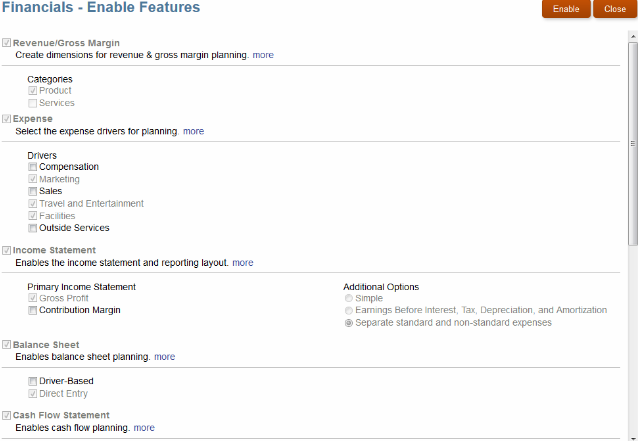The height and width of the screenshot is (441, 638).
Task: Enable the Sales driver checkbox
Action: pos(33,191)
